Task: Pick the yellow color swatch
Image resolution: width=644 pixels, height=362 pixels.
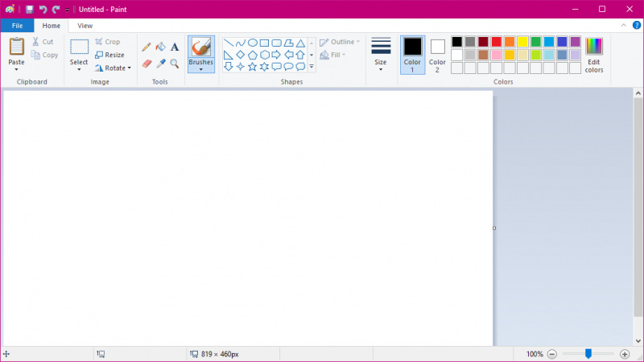Action: coord(522,42)
